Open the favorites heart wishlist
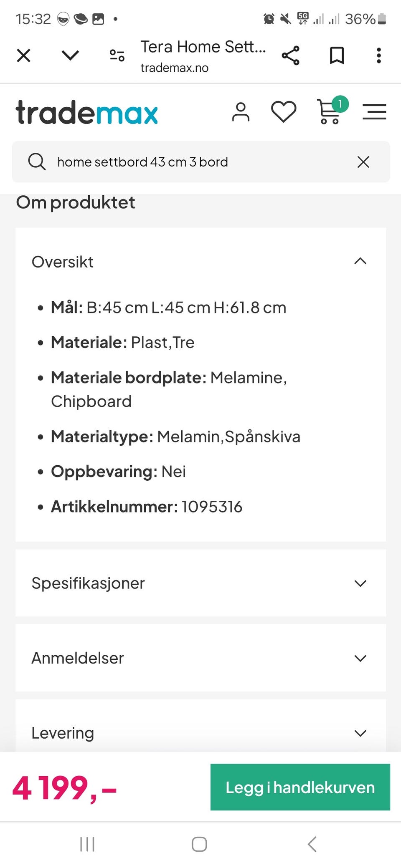 pyautogui.click(x=284, y=113)
